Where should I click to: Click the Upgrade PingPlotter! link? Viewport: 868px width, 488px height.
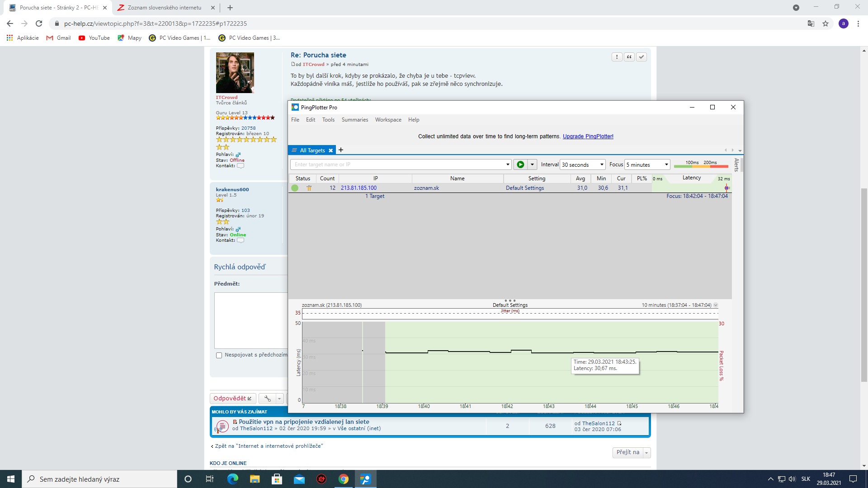coord(588,136)
